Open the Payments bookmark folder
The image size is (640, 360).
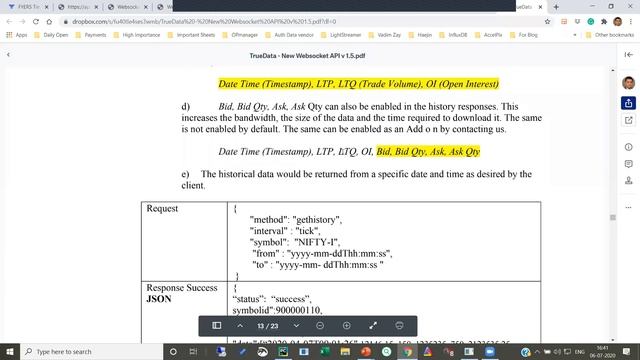click(x=91, y=35)
